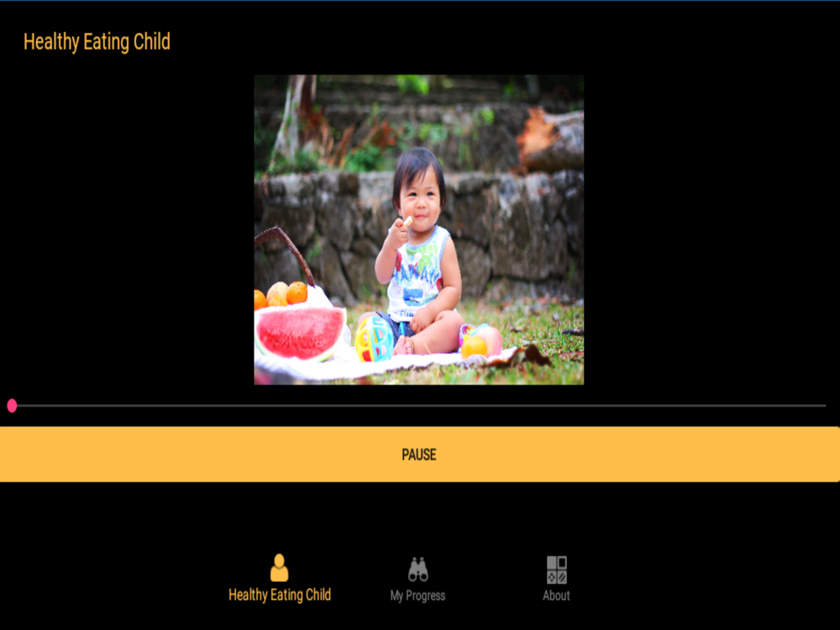840x630 pixels.
Task: Tap the watermelon slice in the photo
Action: tap(300, 333)
